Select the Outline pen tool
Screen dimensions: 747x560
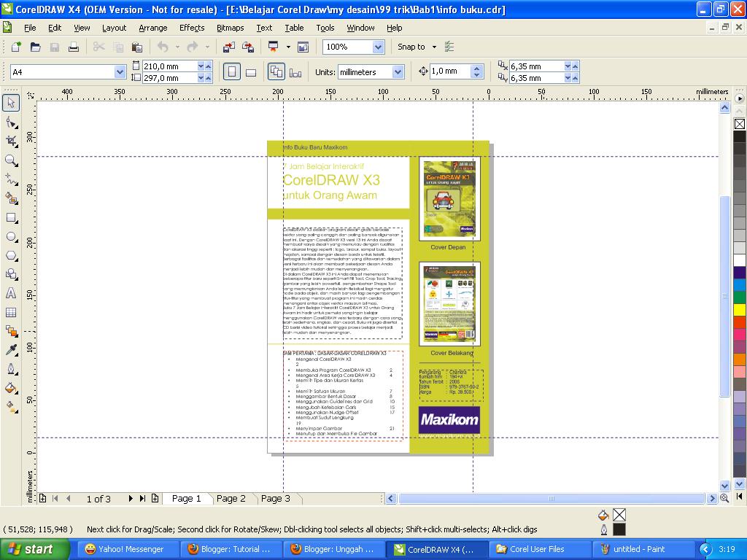coord(11,369)
